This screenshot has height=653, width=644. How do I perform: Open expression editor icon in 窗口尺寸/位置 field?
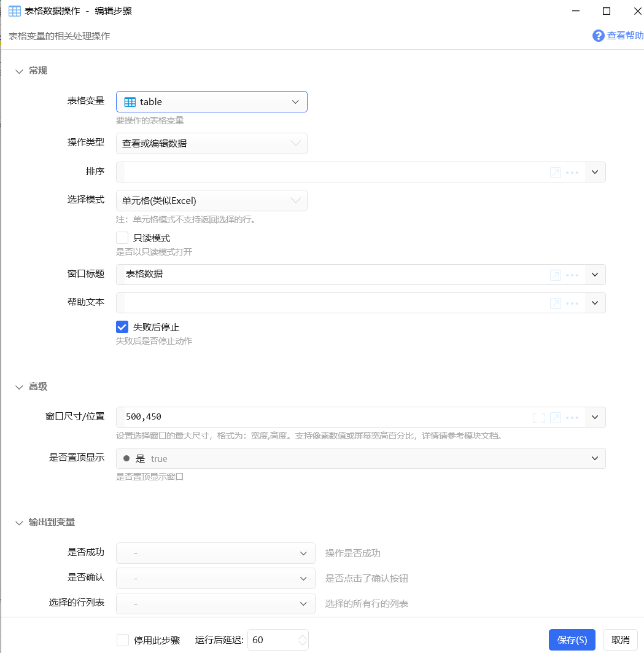[x=556, y=418]
